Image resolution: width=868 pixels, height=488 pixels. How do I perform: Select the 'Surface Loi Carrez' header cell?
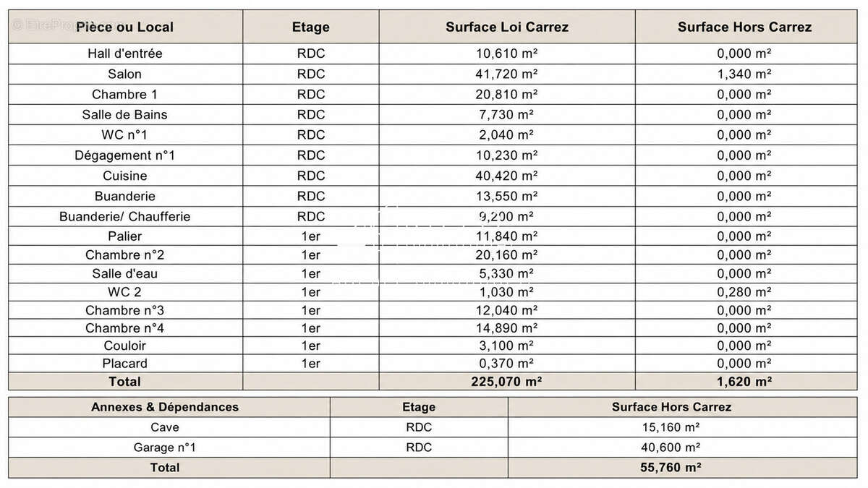coord(507,27)
